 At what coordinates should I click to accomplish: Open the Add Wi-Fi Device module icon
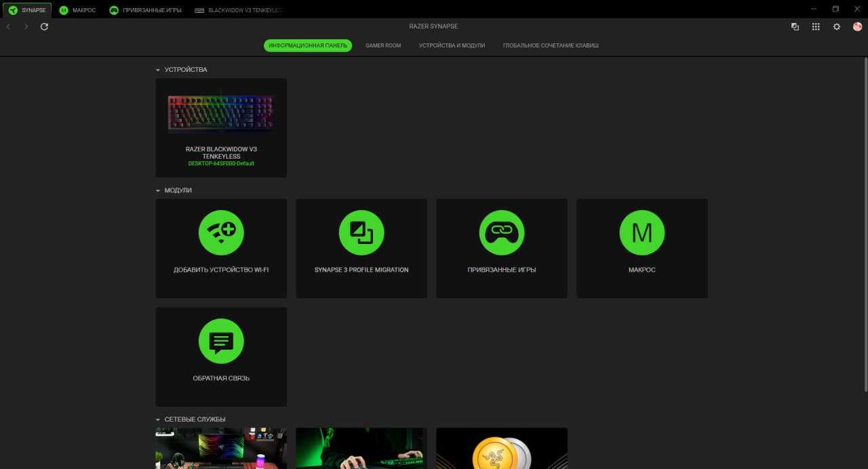(221, 232)
